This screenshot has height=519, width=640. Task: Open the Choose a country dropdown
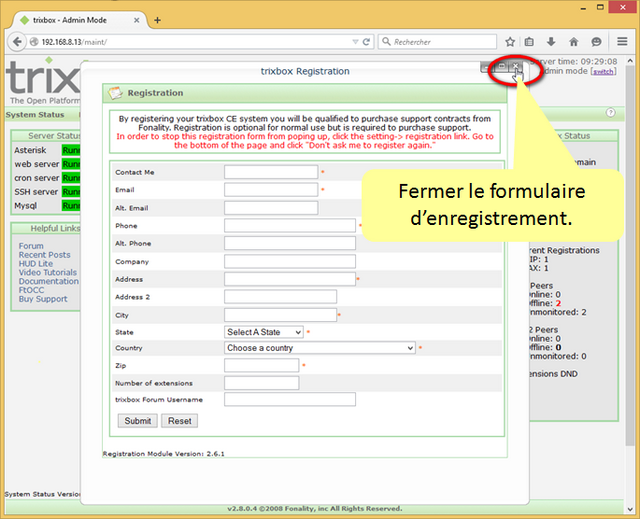click(320, 348)
